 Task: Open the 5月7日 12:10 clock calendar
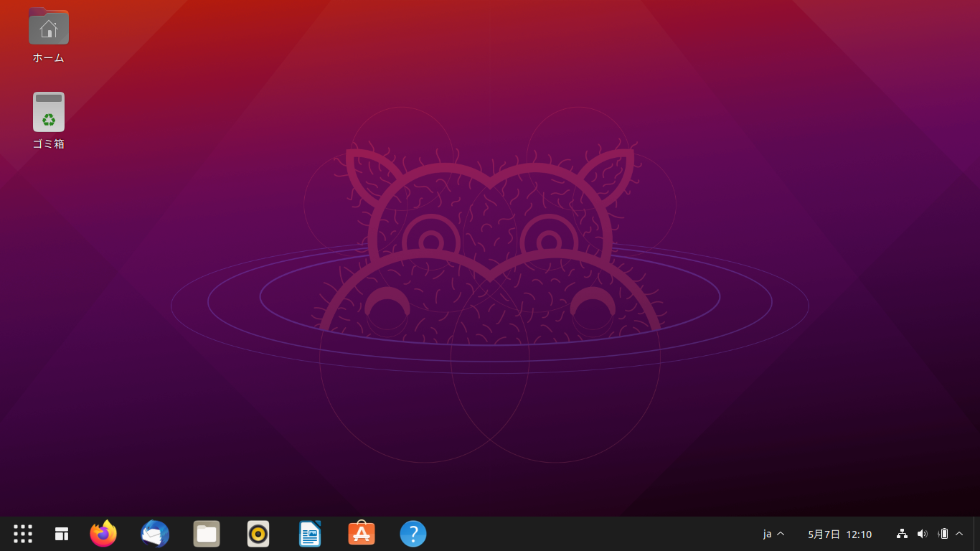click(x=839, y=534)
